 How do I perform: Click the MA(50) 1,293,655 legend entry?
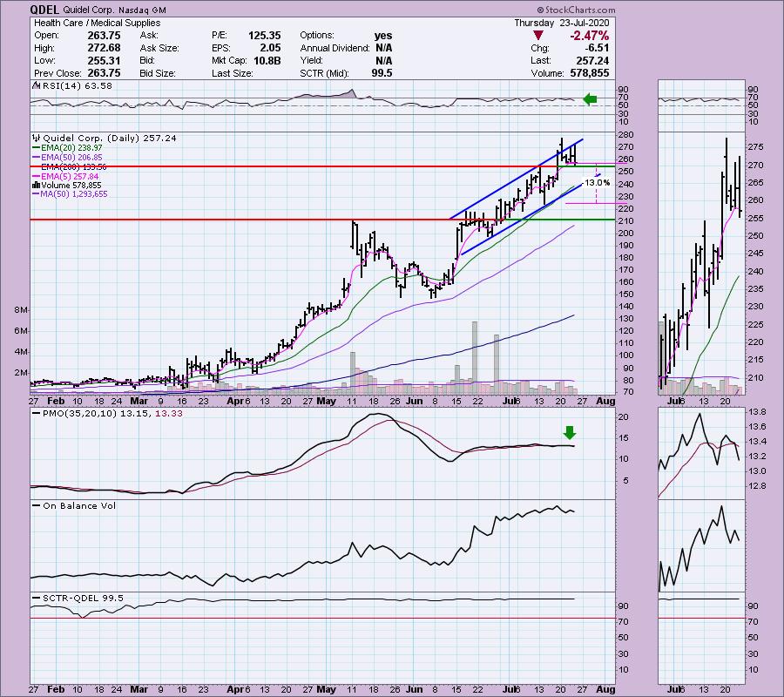(75, 194)
